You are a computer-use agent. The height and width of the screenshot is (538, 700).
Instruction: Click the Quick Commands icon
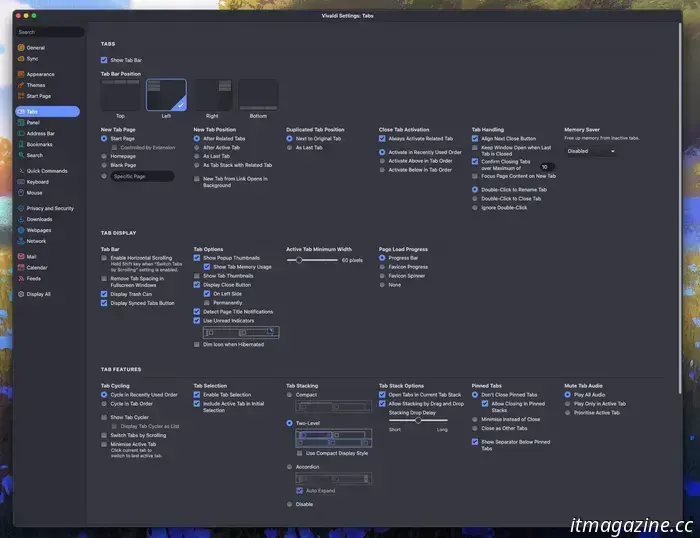[x=21, y=171]
